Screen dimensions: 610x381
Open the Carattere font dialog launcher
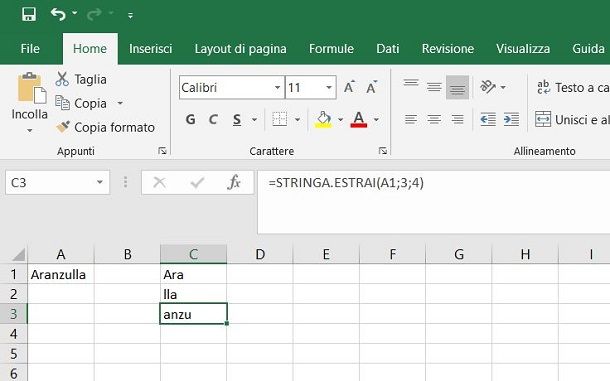pyautogui.click(x=383, y=151)
